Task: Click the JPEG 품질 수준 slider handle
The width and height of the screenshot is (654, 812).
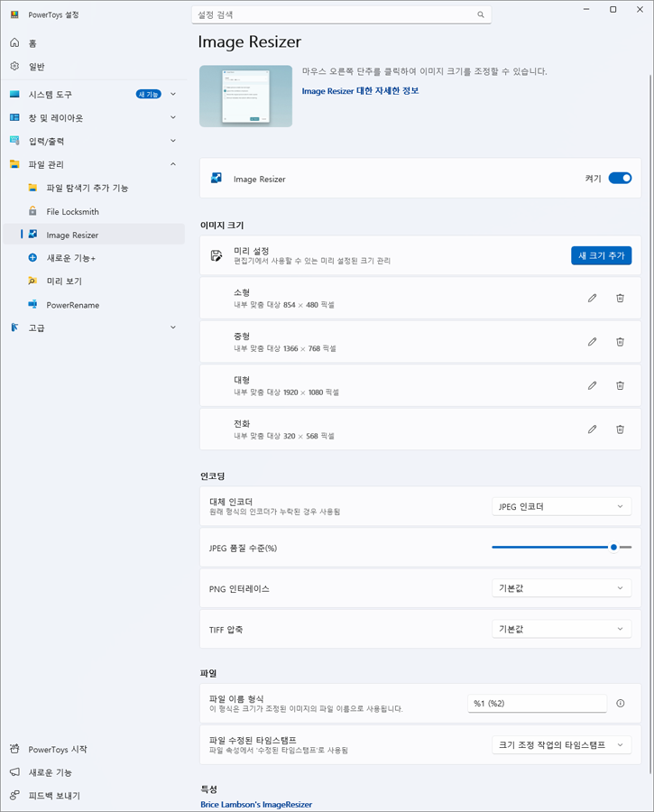Action: click(613, 547)
